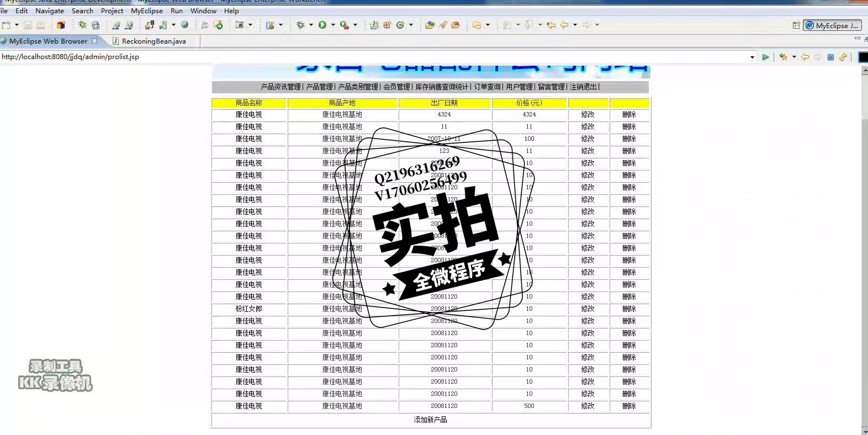Image resolution: width=868 pixels, height=435 pixels.
Task: Click the toolbar Forward navigation arrow
Action: click(x=586, y=25)
